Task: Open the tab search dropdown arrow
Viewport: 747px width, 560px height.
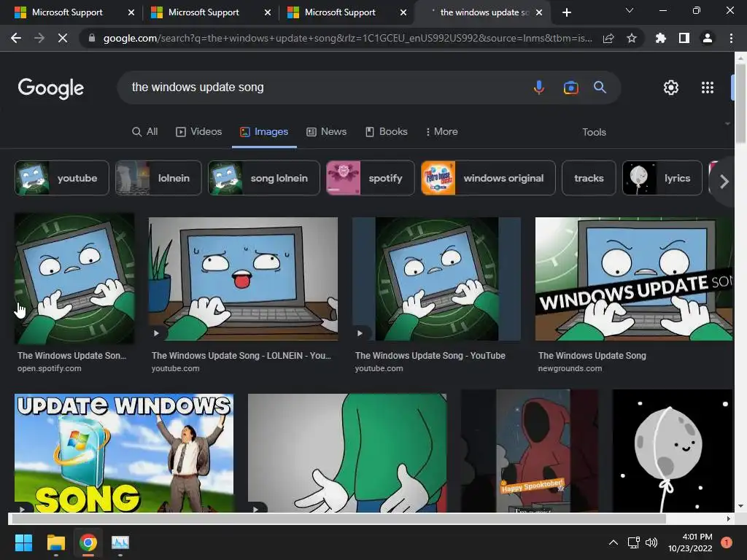Action: 630,10
